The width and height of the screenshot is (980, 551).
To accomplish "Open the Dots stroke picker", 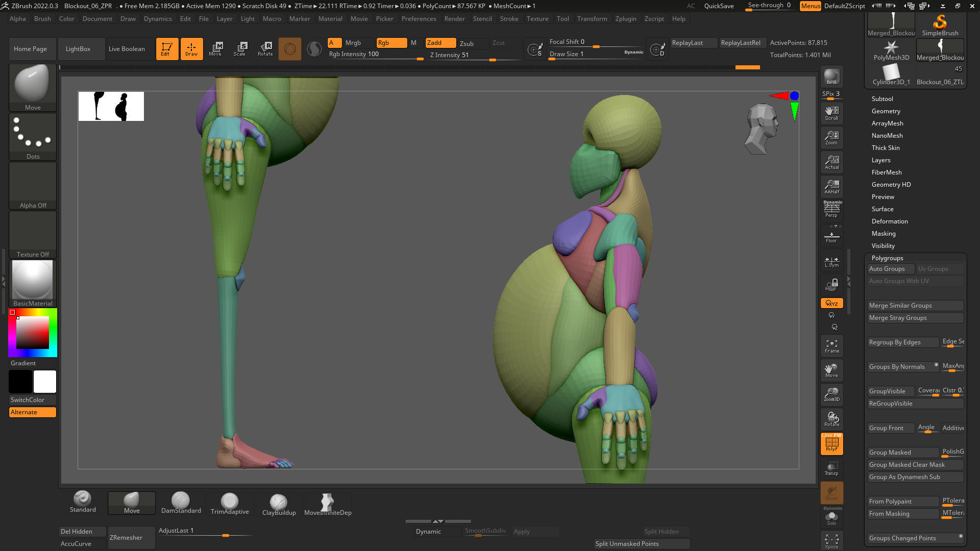I will point(33,136).
